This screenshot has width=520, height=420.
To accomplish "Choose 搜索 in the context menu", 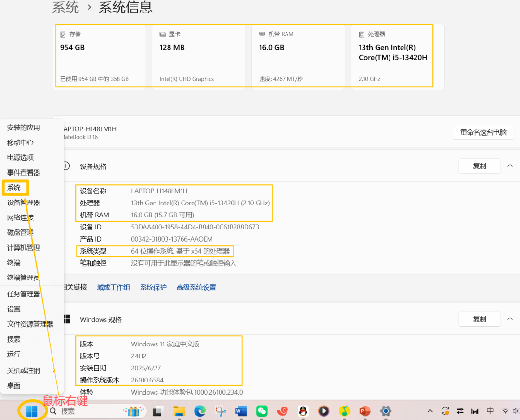I will click(x=14, y=339).
